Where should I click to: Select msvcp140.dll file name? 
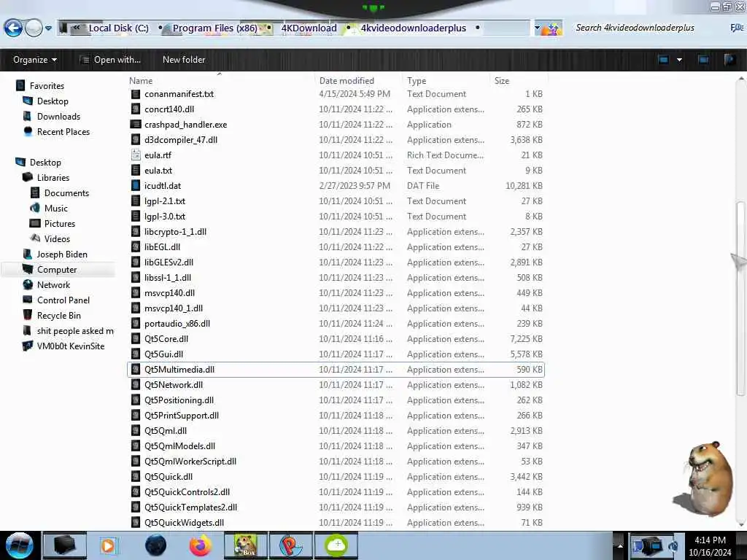(x=169, y=293)
